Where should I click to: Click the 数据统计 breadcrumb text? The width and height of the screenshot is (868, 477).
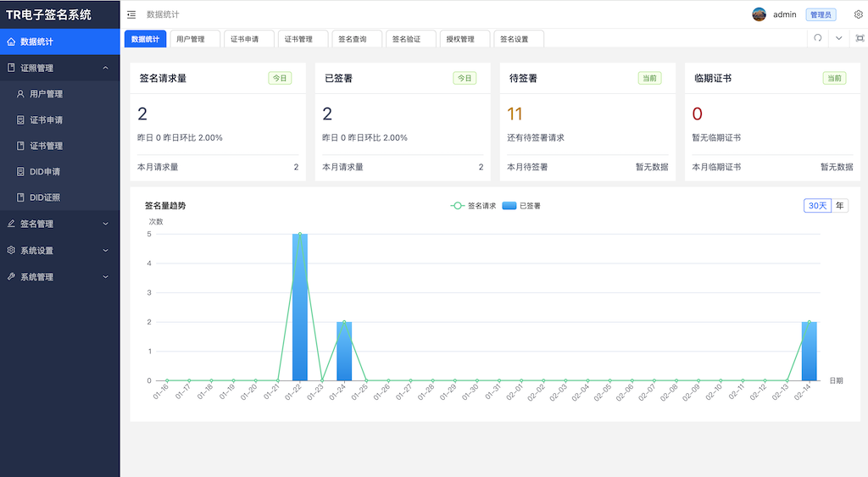(163, 14)
